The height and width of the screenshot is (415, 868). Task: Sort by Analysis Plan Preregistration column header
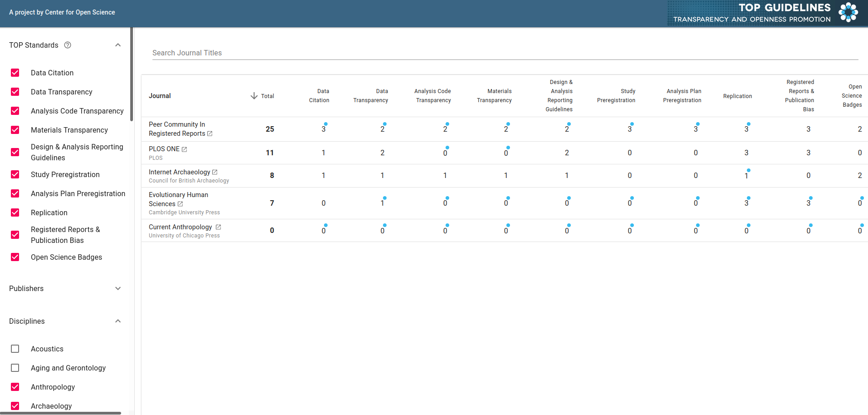[x=682, y=96]
